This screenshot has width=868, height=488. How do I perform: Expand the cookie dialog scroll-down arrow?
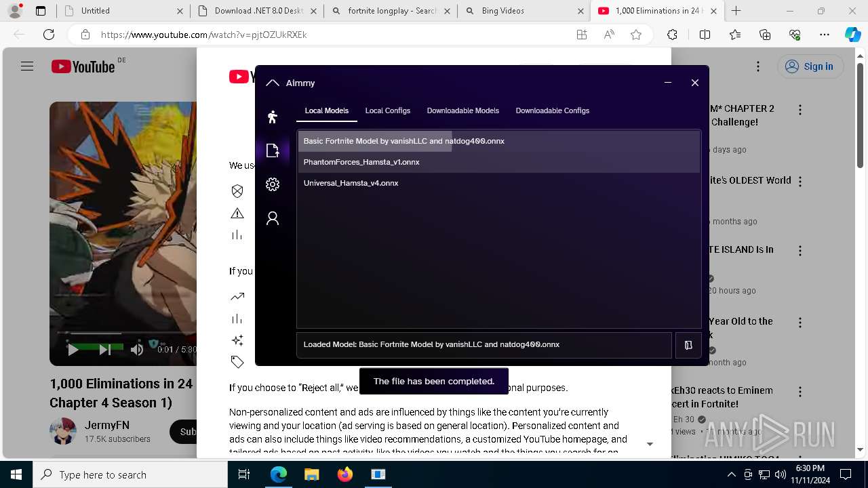650,444
